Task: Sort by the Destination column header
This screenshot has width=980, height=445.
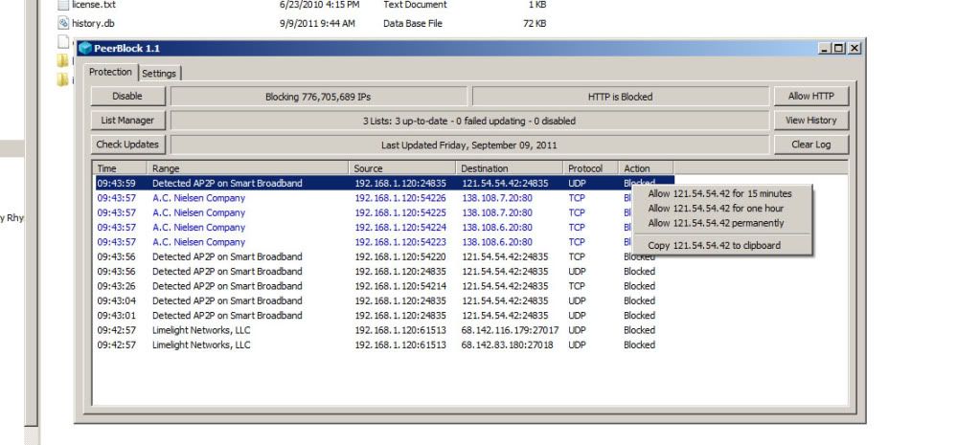Action: pos(510,168)
